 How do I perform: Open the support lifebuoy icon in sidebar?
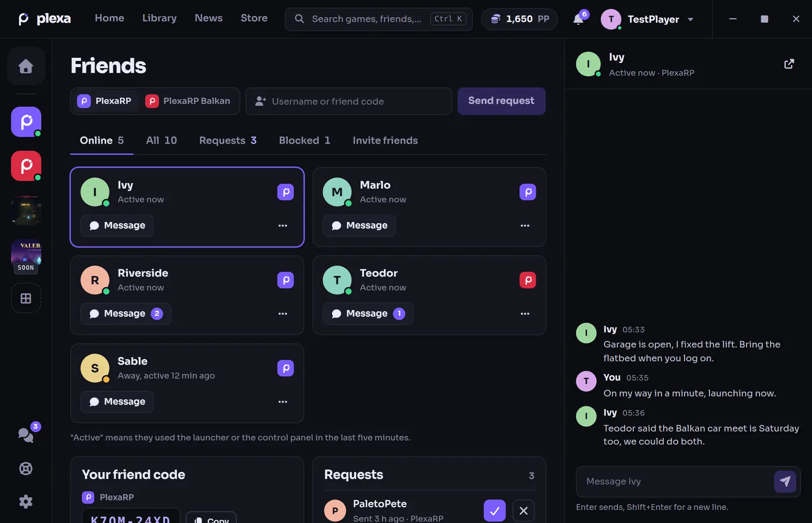point(26,468)
